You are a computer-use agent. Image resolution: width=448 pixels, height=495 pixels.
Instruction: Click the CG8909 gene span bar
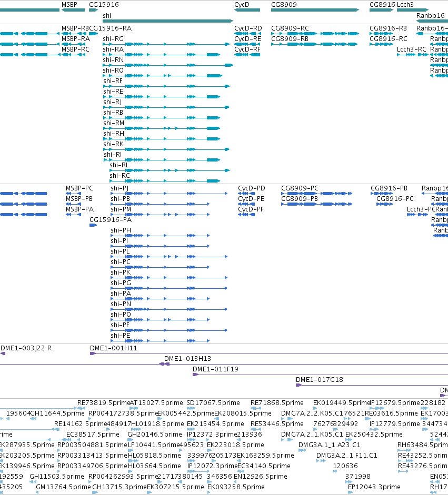(x=315, y=10)
